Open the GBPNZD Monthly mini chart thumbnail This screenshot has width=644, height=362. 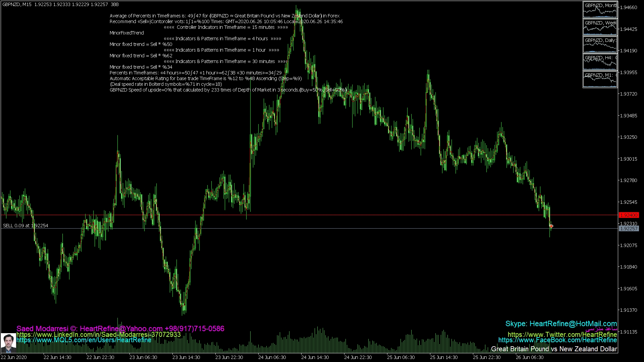[600, 10]
